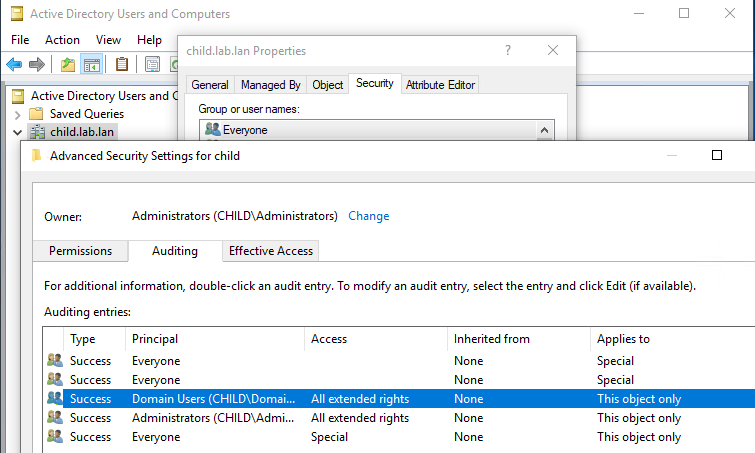755x453 pixels.
Task: Click the group icon of the first Everyone audit entry
Action: 55,360
